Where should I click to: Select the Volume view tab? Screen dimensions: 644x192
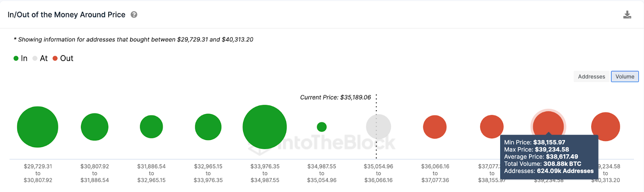click(625, 76)
